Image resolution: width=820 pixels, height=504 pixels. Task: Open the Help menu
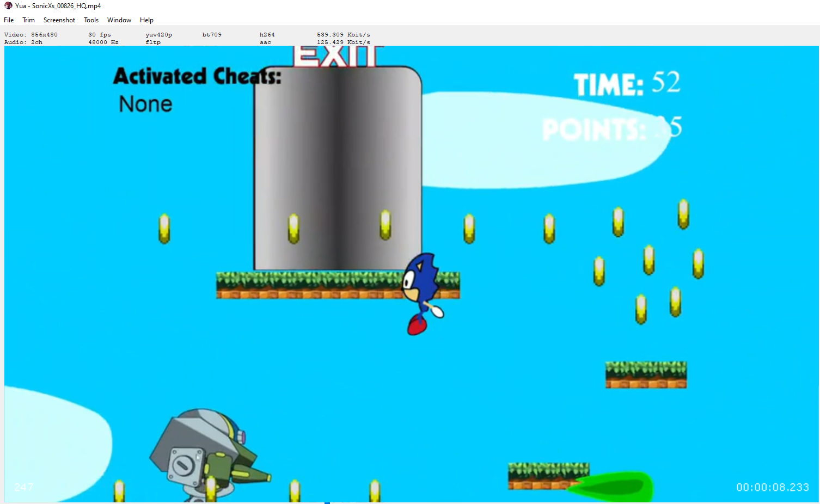[x=146, y=20]
